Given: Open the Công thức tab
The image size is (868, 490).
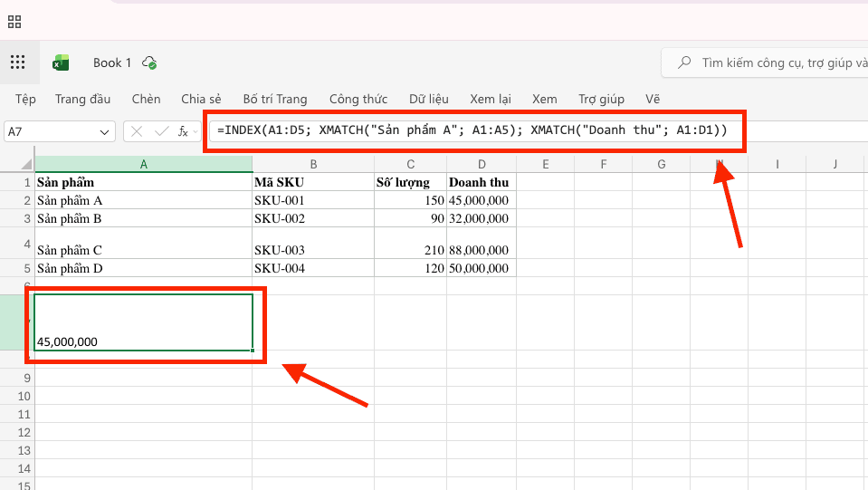Looking at the screenshot, I should click(x=358, y=99).
